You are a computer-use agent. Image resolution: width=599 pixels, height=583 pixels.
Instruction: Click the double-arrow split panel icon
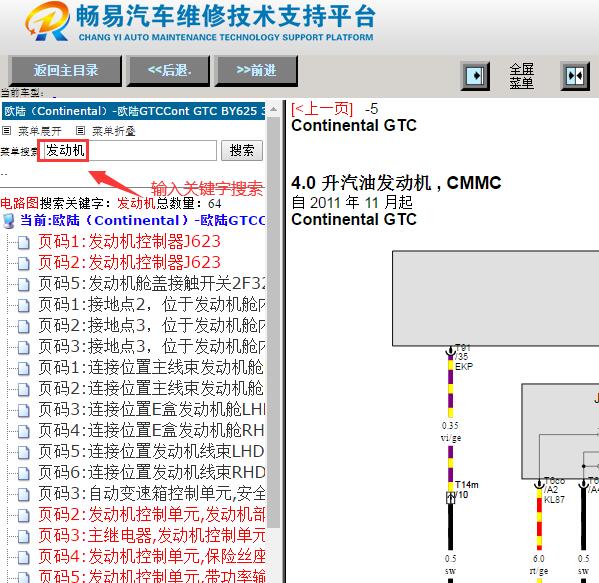click(575, 76)
